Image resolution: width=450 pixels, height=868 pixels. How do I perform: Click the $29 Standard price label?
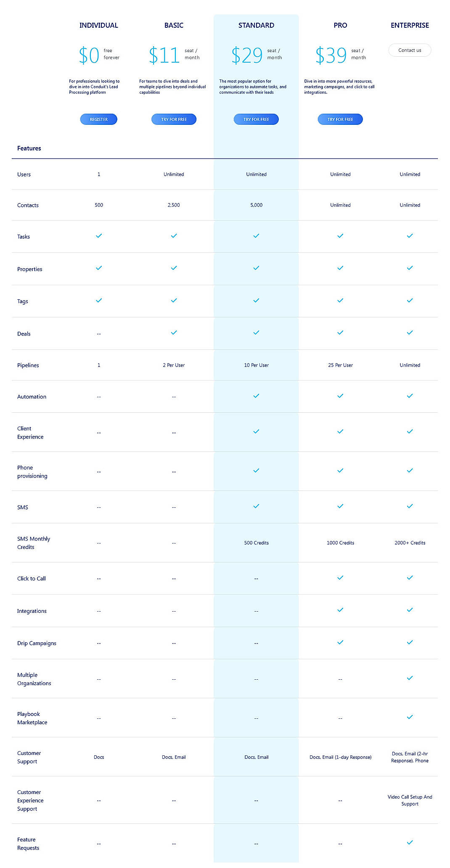point(245,54)
